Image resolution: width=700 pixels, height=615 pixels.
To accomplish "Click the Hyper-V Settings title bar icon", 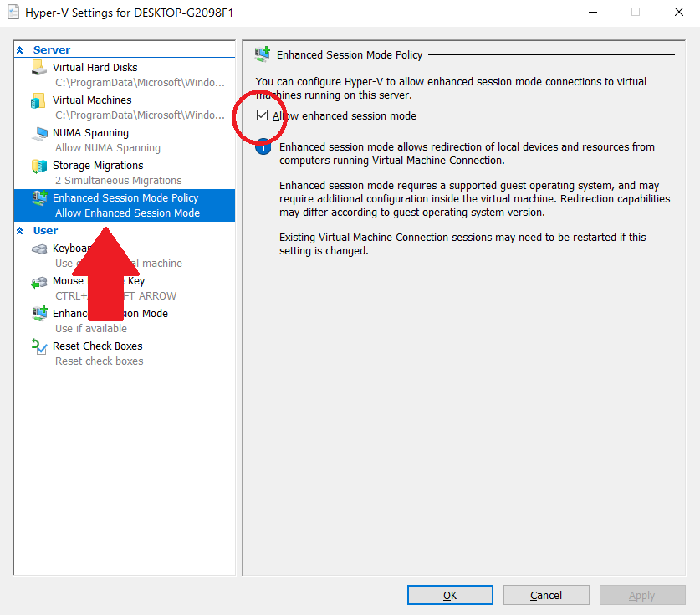I will [13, 12].
